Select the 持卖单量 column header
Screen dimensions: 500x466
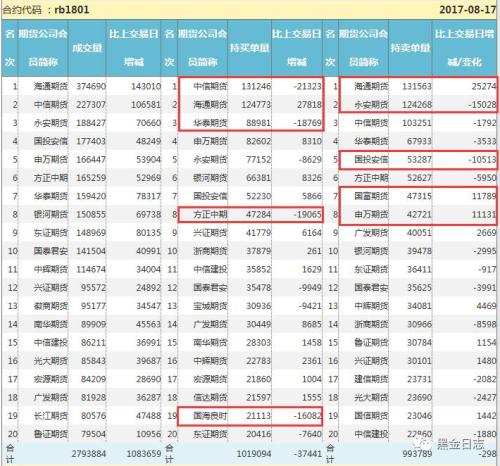410,48
